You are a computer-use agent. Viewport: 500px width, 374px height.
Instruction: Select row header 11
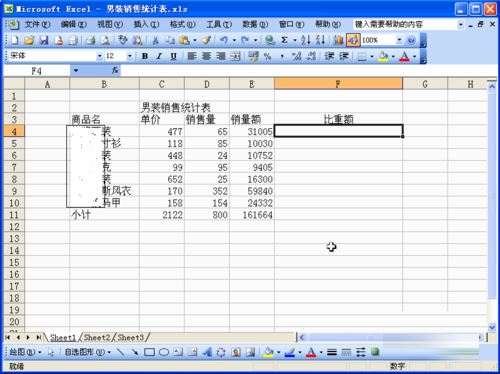coord(14,215)
